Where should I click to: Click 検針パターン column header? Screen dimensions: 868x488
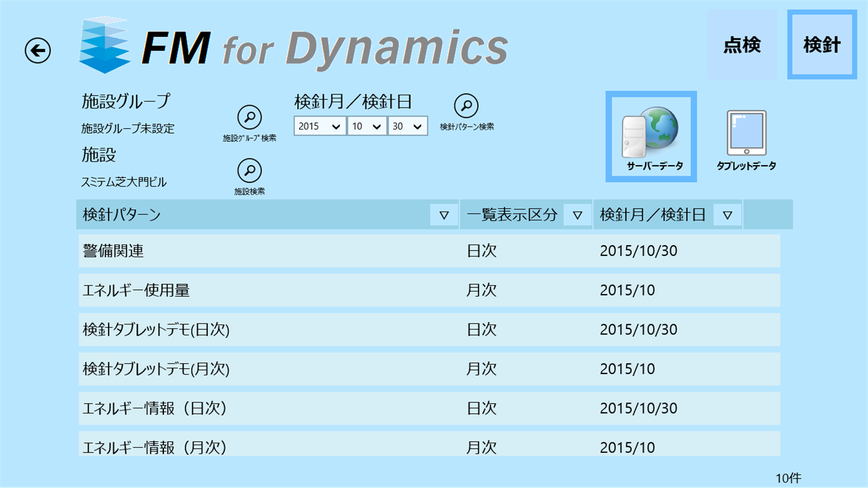pyautogui.click(x=268, y=214)
